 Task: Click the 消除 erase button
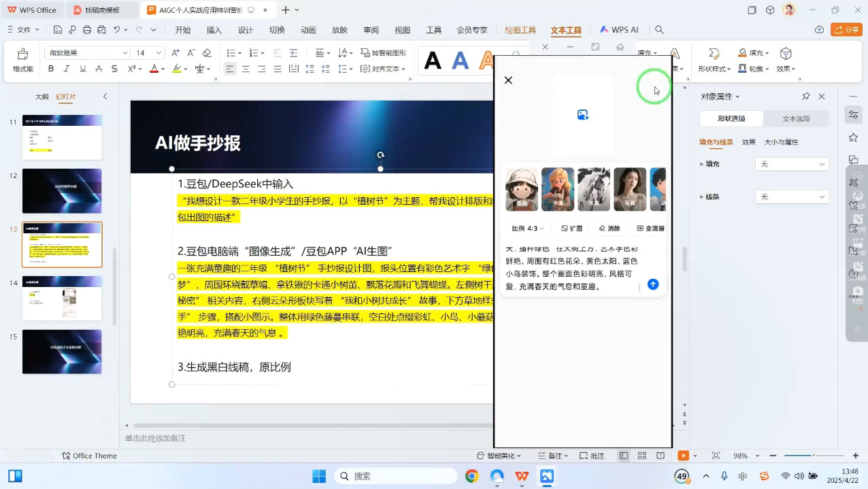pos(610,229)
